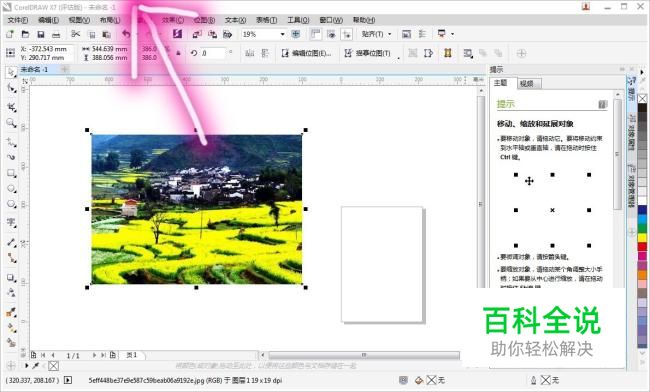Click the Paste icon in toolbar
Viewport: 650px width, 392px height.
(107, 35)
